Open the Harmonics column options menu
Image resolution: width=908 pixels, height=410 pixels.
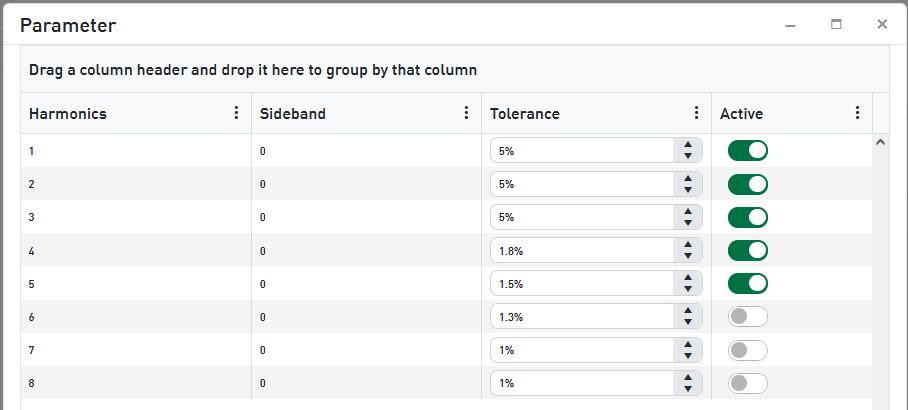236,113
